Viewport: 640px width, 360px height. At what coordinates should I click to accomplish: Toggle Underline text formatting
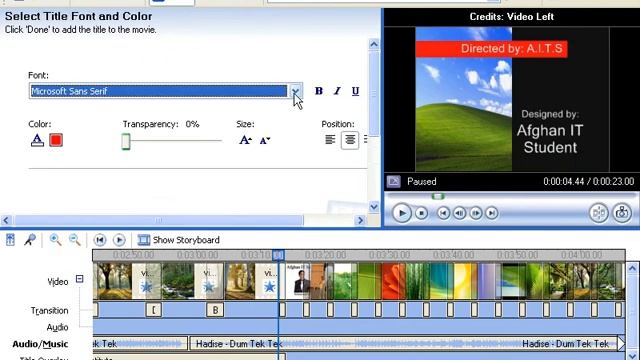355,91
